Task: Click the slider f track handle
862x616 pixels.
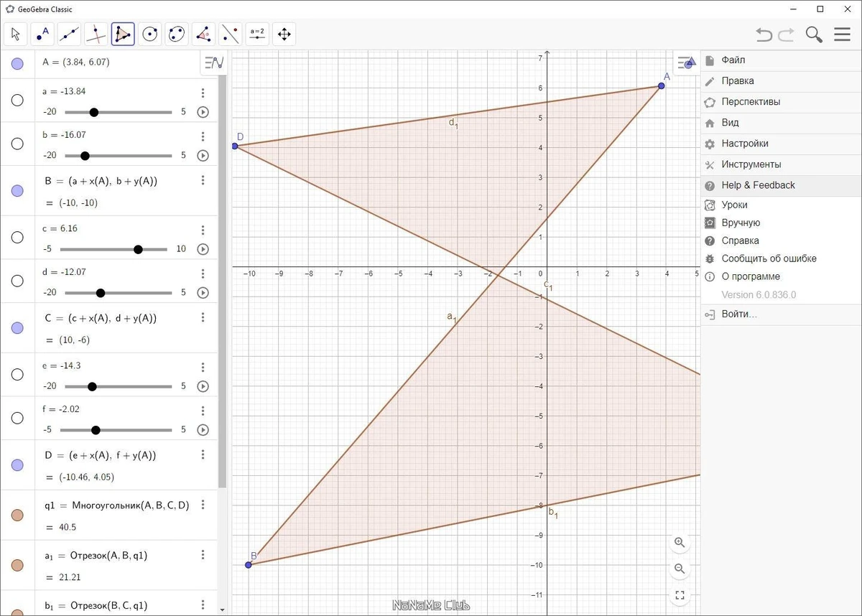Action: click(x=96, y=429)
